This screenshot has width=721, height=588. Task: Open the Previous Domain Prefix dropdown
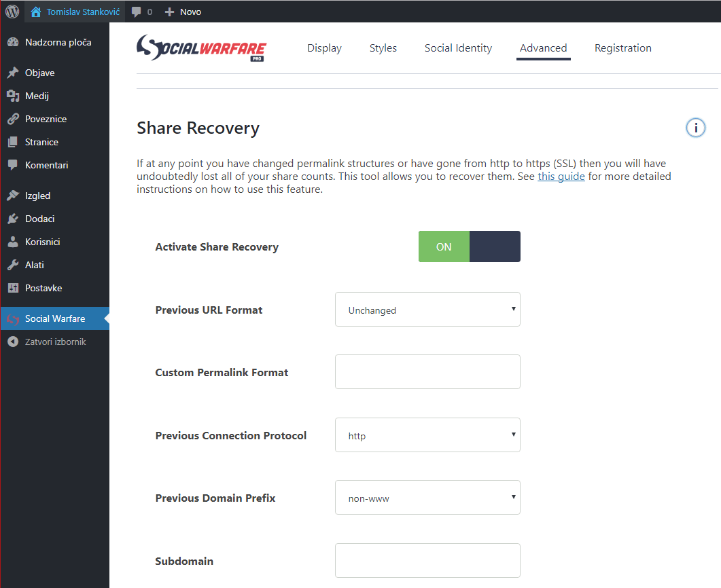point(427,498)
